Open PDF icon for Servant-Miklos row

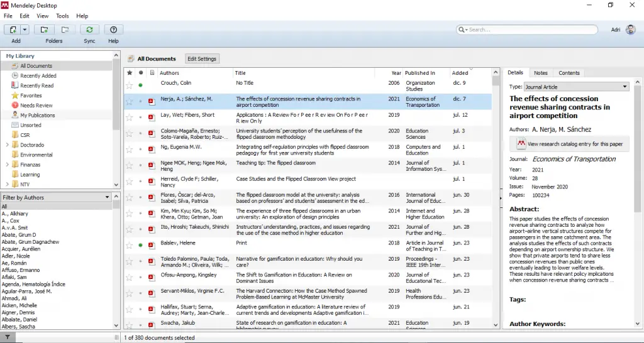pos(152,293)
